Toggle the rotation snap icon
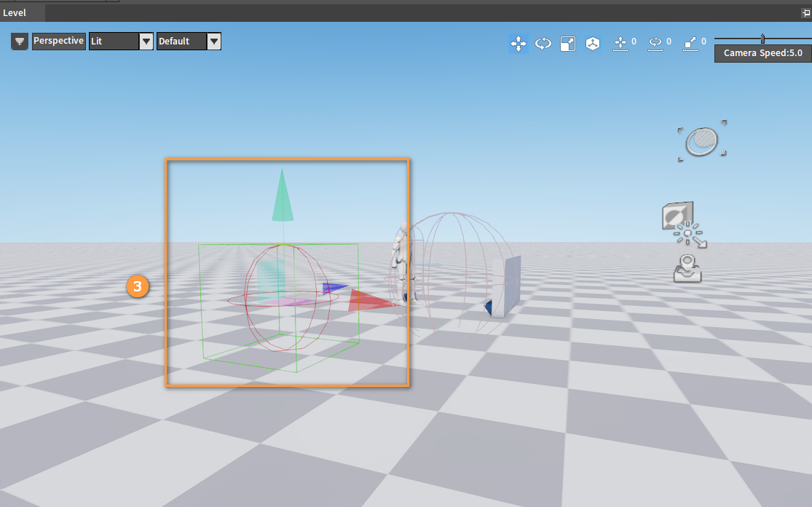This screenshot has height=507, width=812. [x=655, y=44]
